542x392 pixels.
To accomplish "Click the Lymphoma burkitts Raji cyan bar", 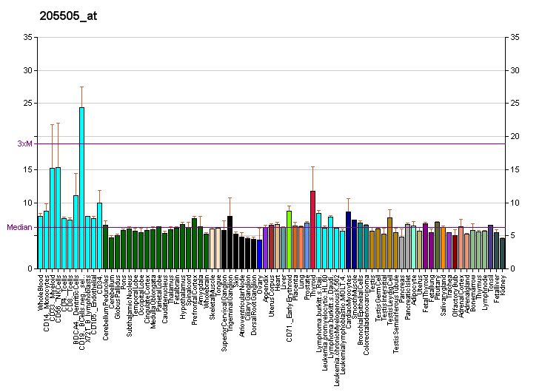I will pos(318,240).
